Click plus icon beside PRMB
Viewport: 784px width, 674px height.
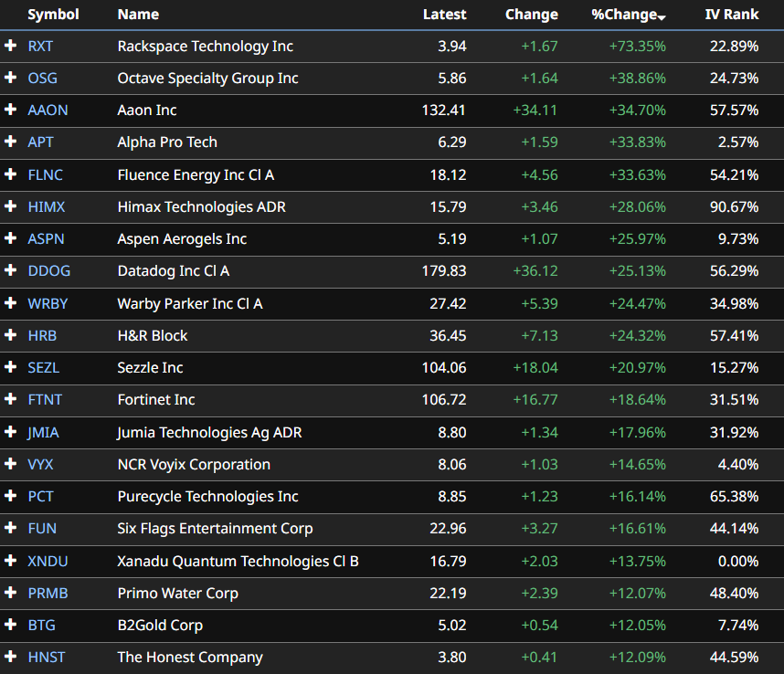point(10,593)
